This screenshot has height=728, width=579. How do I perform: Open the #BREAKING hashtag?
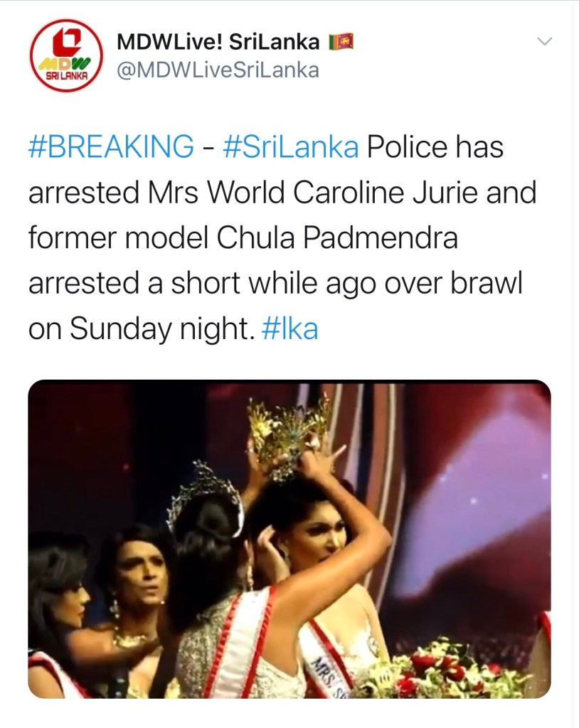111,146
